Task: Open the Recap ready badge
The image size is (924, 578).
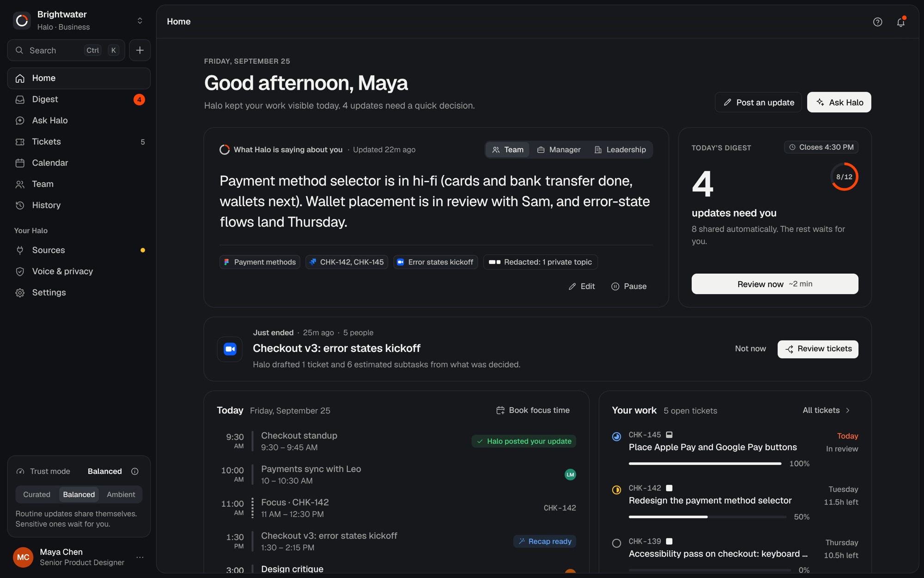Action: (x=545, y=541)
